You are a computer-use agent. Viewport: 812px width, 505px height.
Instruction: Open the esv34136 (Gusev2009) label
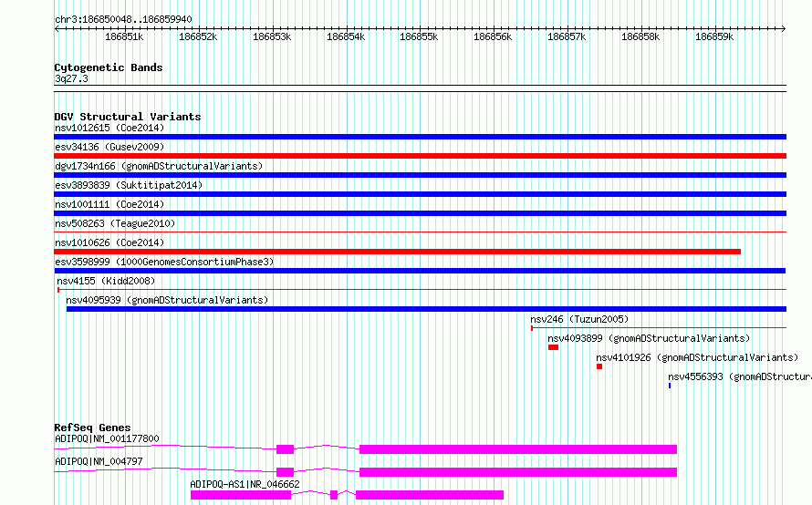(109, 147)
